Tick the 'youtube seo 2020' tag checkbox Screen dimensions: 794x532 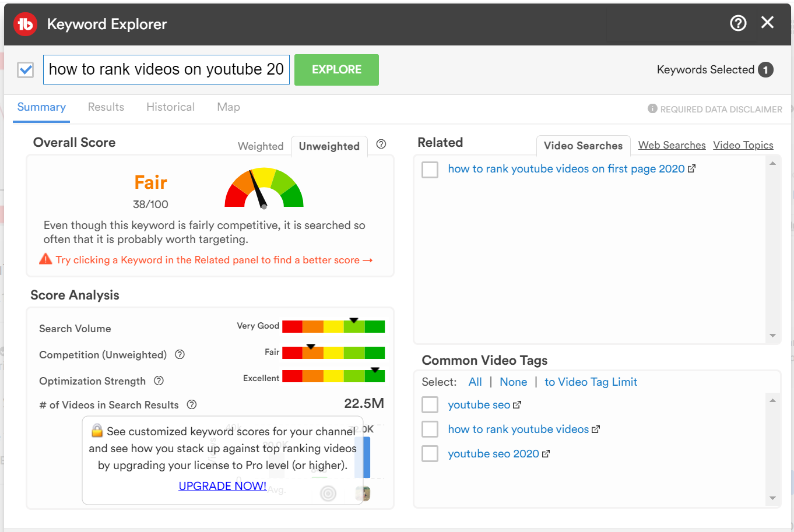coord(430,454)
